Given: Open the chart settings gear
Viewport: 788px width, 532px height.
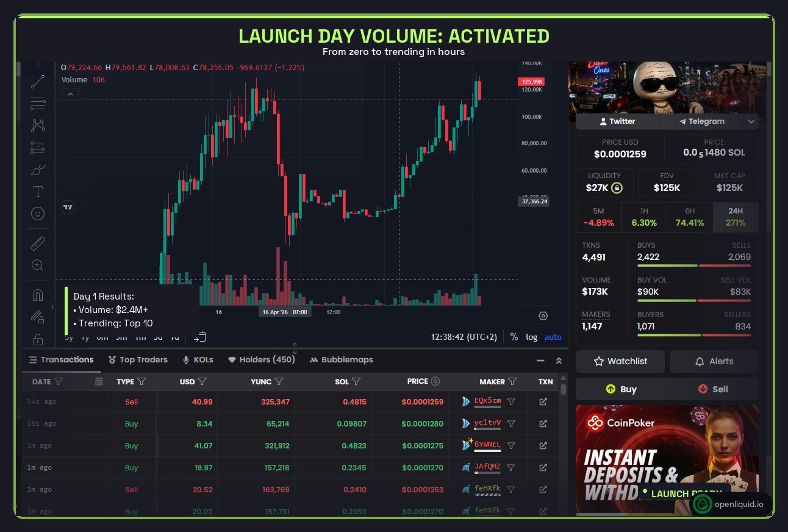Looking at the screenshot, I should click(542, 315).
